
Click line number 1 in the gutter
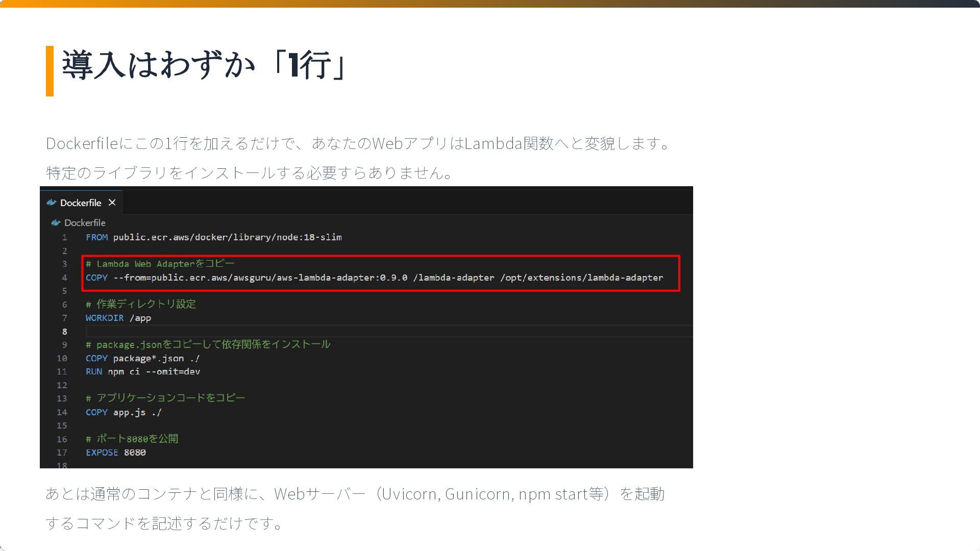click(65, 237)
